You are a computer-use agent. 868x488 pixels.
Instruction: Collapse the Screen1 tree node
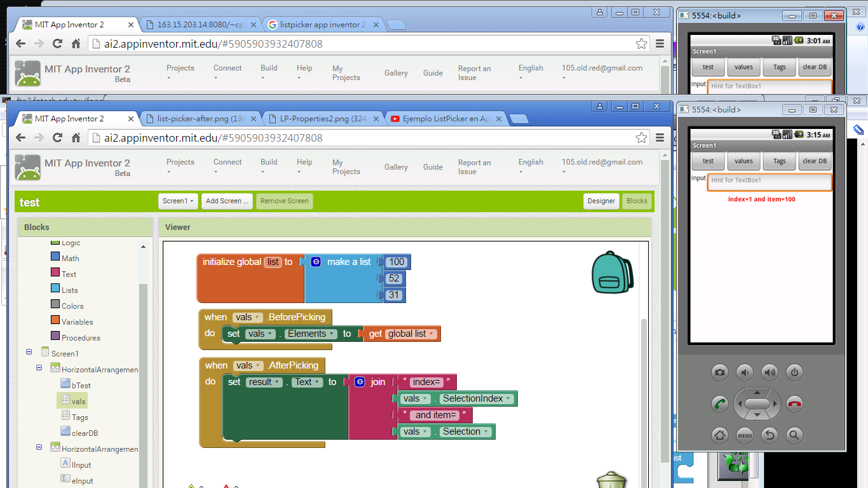coord(29,353)
